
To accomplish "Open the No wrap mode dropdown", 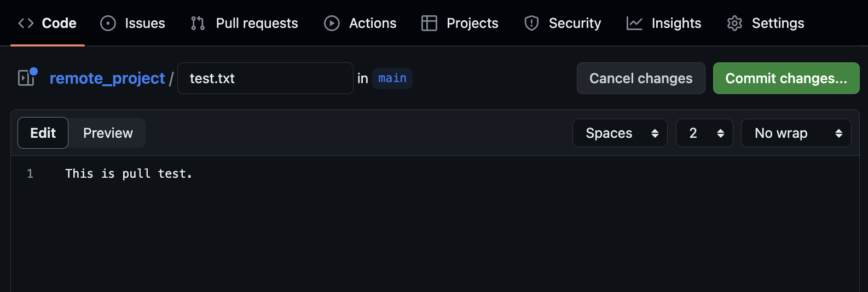I will (796, 133).
